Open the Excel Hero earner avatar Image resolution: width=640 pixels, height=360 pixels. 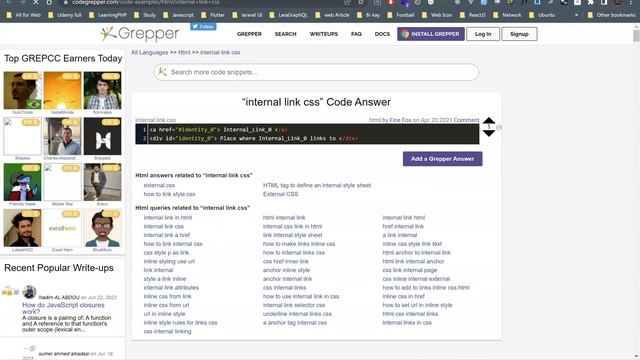pos(62,228)
